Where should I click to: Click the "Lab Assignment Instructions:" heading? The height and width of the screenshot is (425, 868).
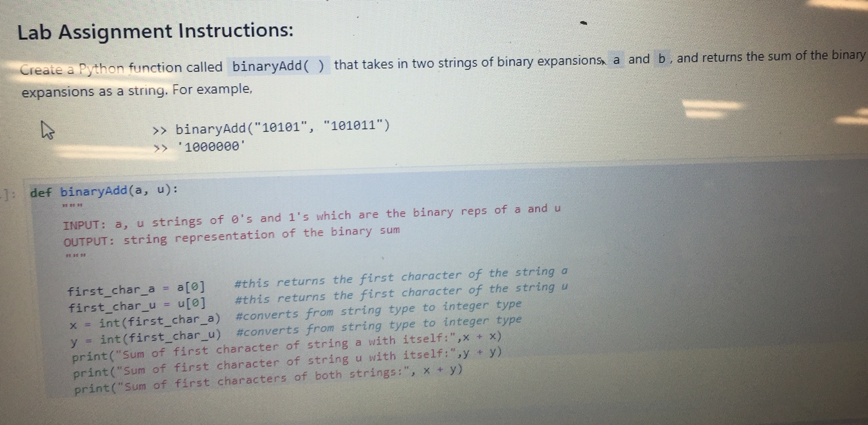[155, 32]
